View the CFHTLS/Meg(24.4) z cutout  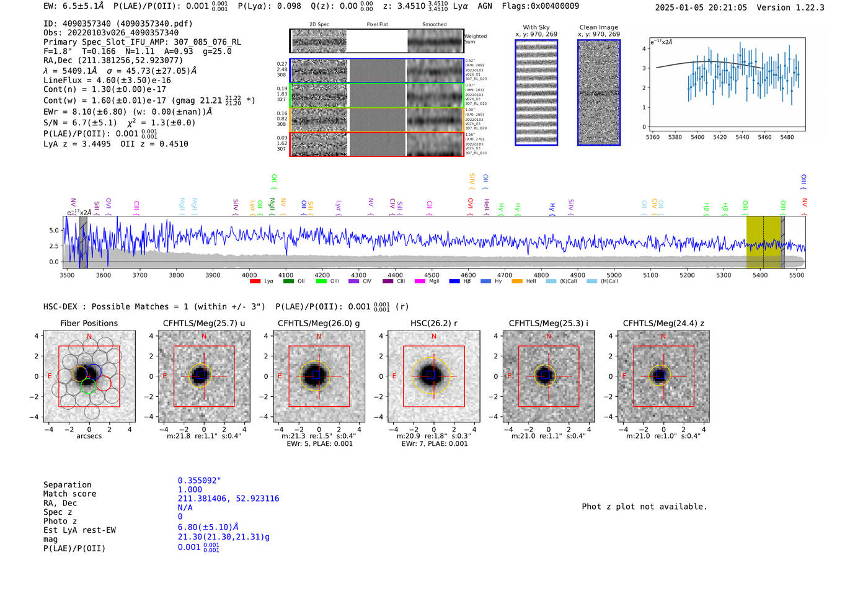pyautogui.click(x=663, y=376)
